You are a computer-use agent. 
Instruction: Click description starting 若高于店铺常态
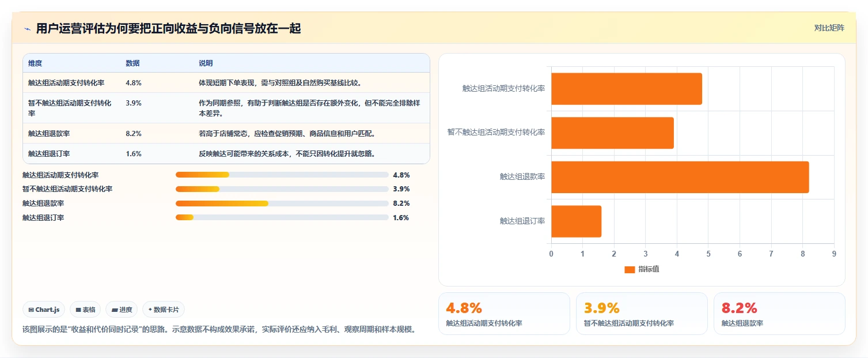pos(287,134)
